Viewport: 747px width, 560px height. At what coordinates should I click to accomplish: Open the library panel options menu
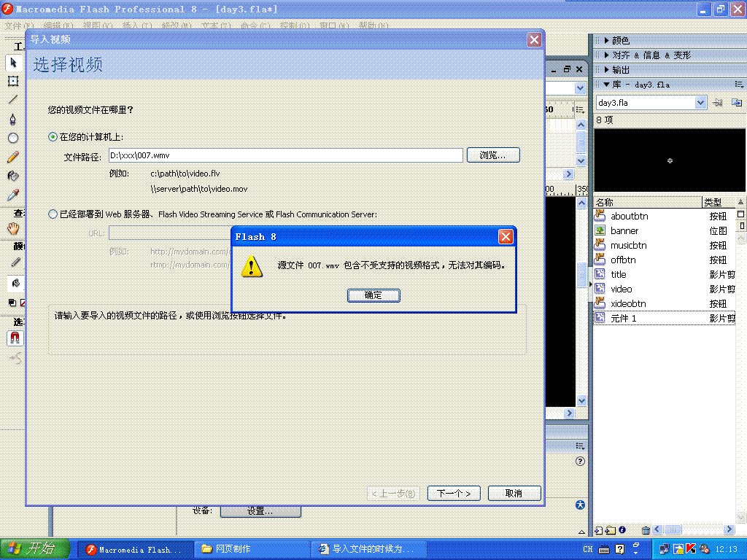pyautogui.click(x=739, y=85)
